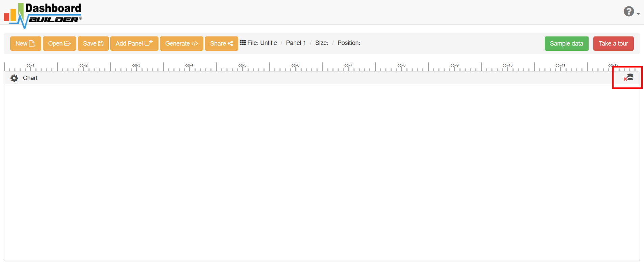Select the Panel 1 breadcrumb item

tap(296, 43)
